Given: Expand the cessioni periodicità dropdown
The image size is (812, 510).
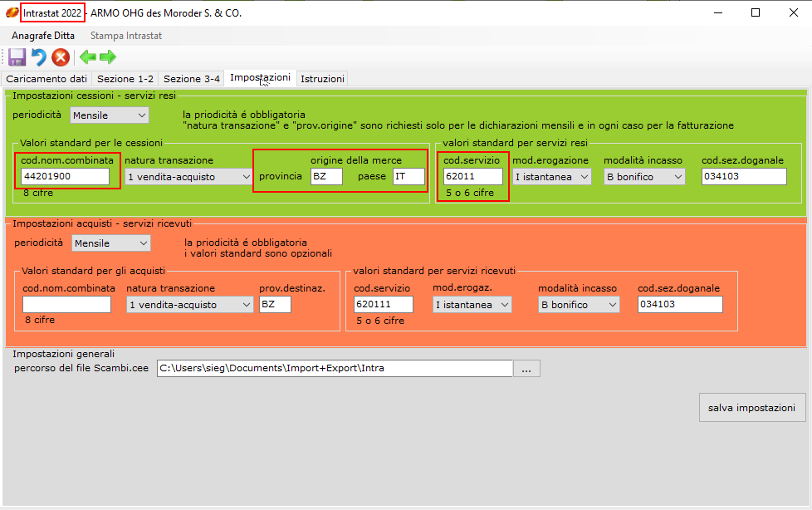Looking at the screenshot, I should (109, 115).
